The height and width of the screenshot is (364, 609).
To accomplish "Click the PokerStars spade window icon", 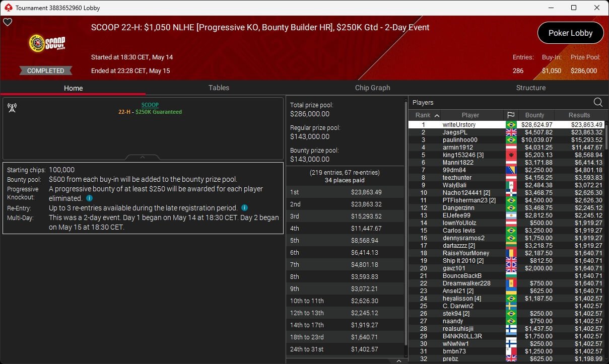I will pos(8,8).
